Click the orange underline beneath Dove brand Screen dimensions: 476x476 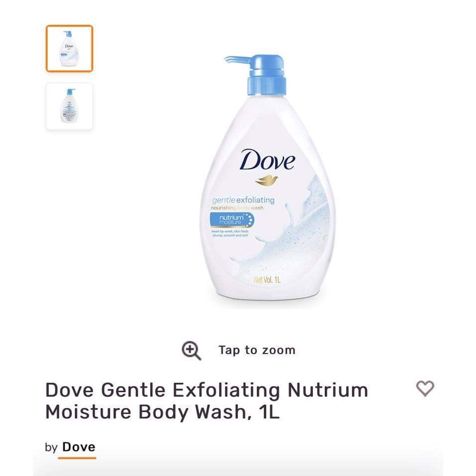point(77,458)
